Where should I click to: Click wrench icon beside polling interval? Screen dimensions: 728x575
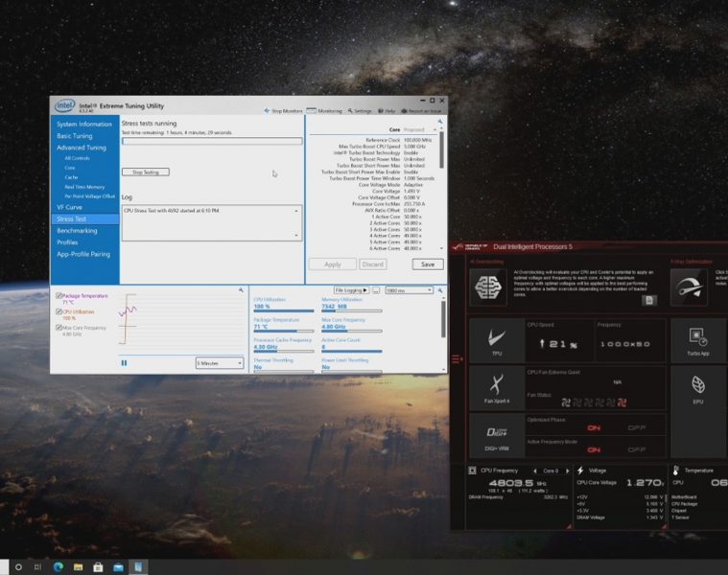tap(439, 290)
